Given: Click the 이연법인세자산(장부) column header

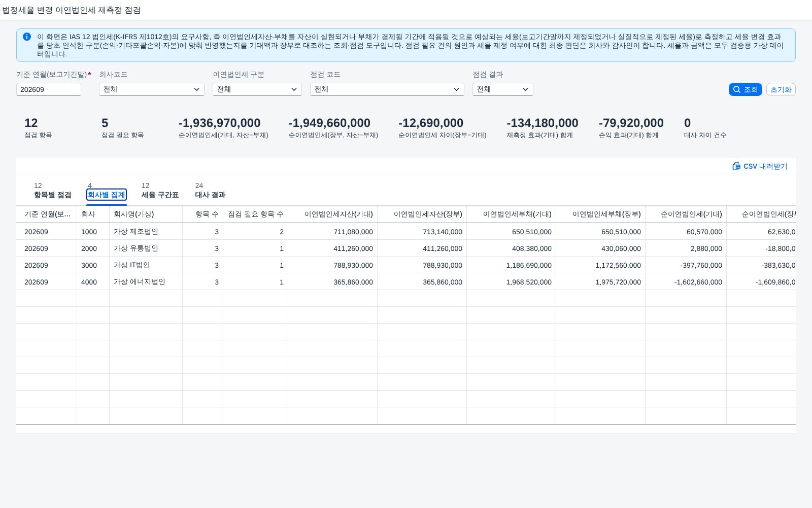Looking at the screenshot, I should tap(422, 214).
